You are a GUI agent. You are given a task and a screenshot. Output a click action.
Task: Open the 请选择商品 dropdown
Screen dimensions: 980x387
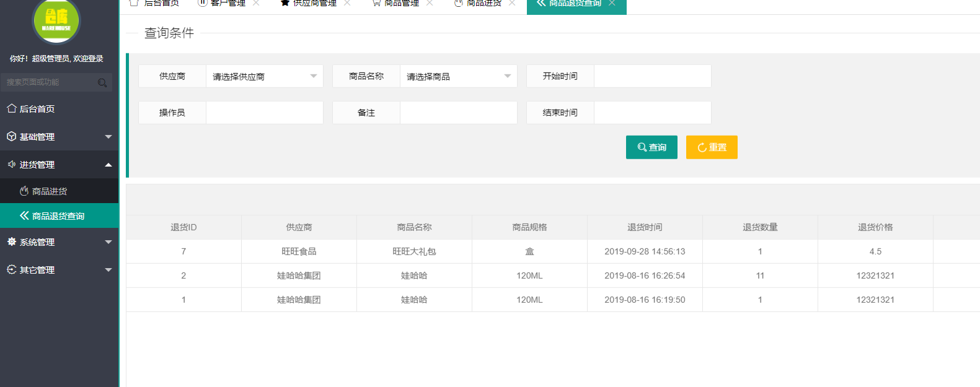pos(459,76)
